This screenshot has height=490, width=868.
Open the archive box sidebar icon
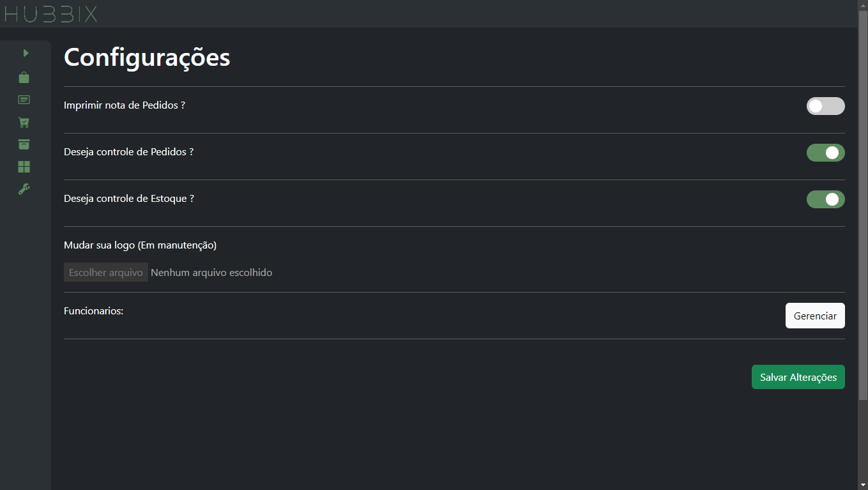pos(24,144)
